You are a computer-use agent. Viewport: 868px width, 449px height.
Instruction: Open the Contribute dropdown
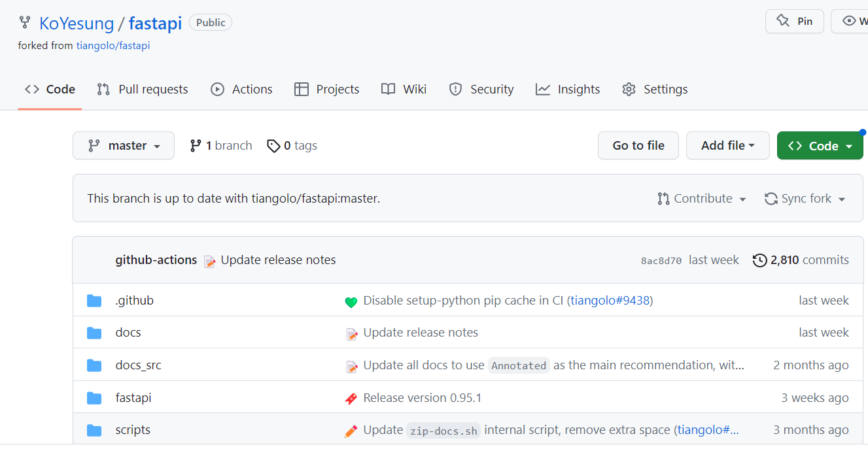[x=702, y=199]
